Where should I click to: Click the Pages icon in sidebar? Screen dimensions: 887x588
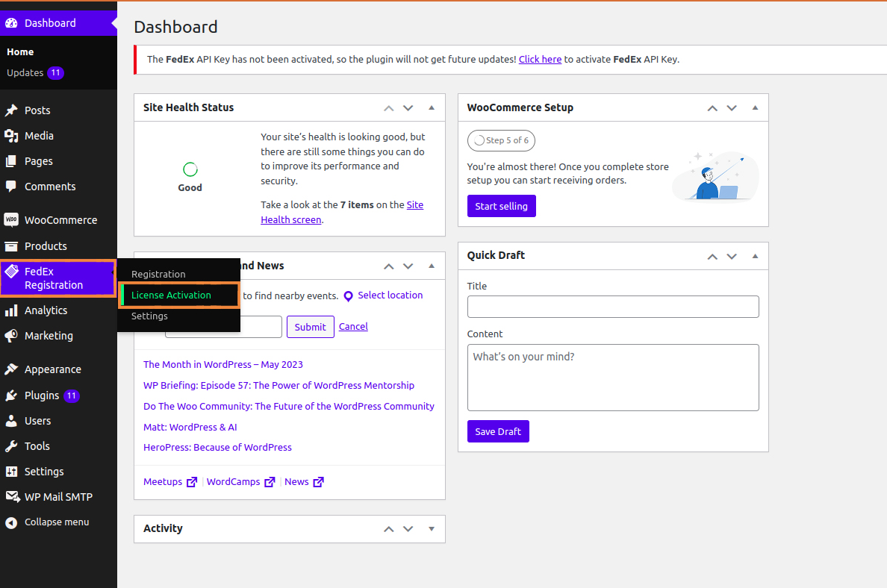(x=11, y=161)
